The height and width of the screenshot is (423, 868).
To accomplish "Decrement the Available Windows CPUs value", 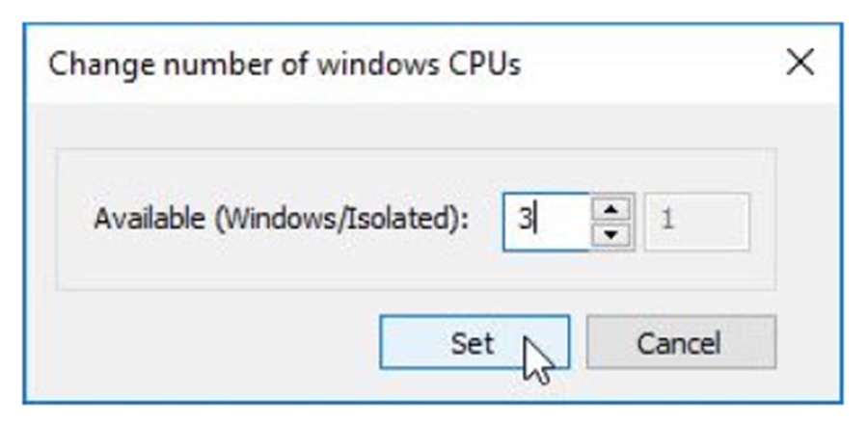I will (611, 234).
